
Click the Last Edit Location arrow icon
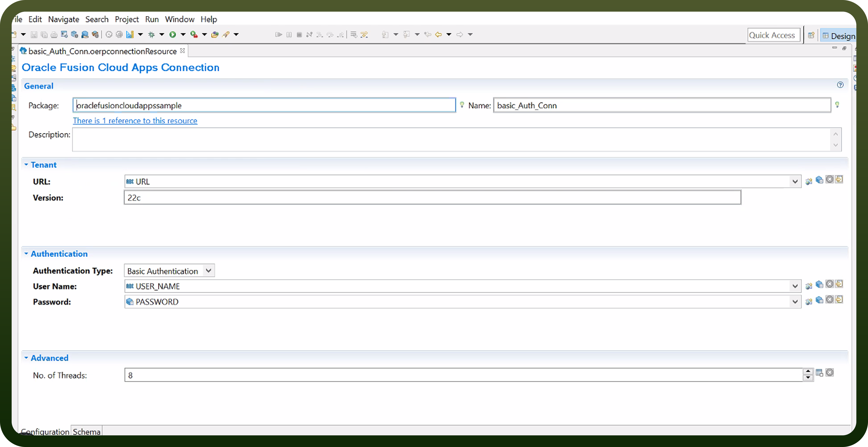[428, 34]
